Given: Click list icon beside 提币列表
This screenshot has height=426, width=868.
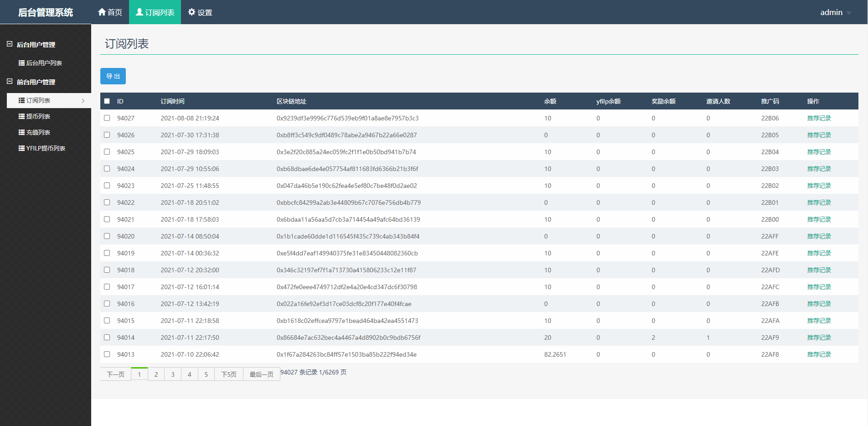Looking at the screenshot, I should point(21,116).
